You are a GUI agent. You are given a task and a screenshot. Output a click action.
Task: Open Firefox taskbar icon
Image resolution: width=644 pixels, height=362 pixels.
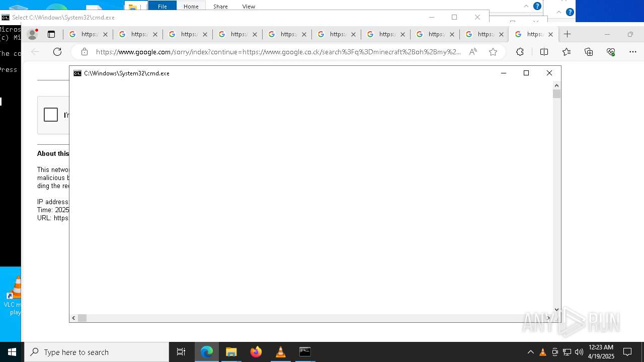256,352
